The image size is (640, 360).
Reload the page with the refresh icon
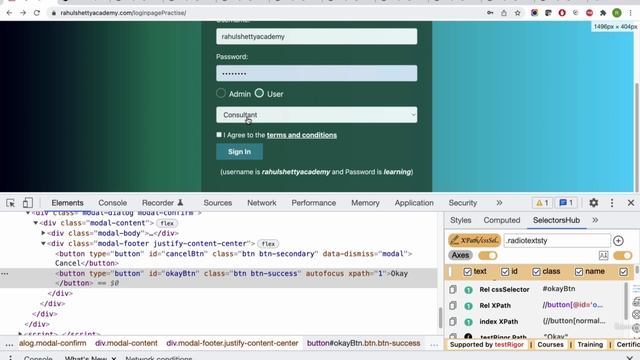coord(37,13)
